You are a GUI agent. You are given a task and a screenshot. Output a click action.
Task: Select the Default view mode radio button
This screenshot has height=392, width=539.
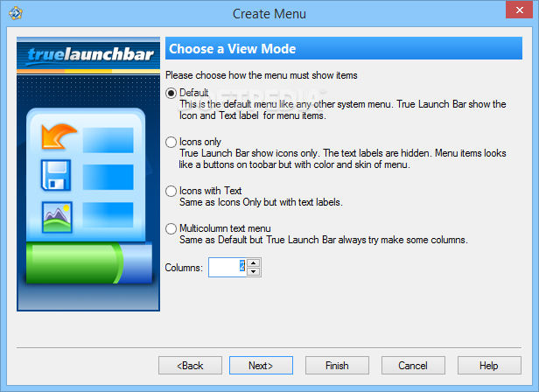click(171, 93)
